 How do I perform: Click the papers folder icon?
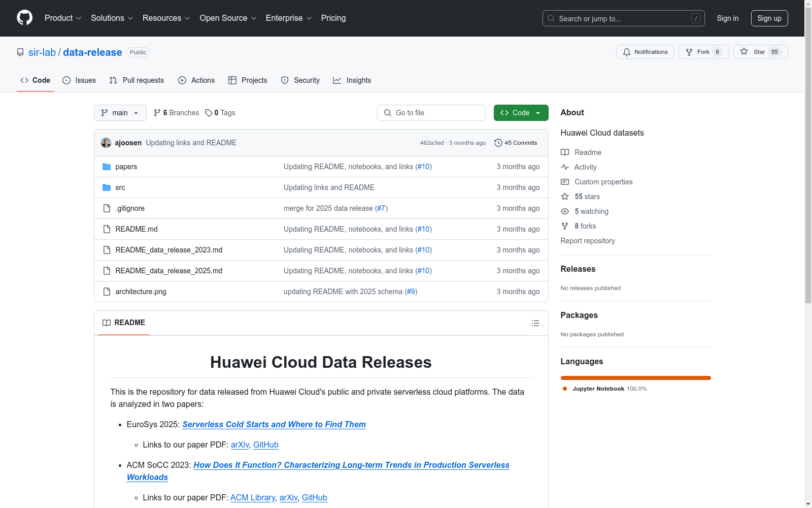tap(107, 167)
